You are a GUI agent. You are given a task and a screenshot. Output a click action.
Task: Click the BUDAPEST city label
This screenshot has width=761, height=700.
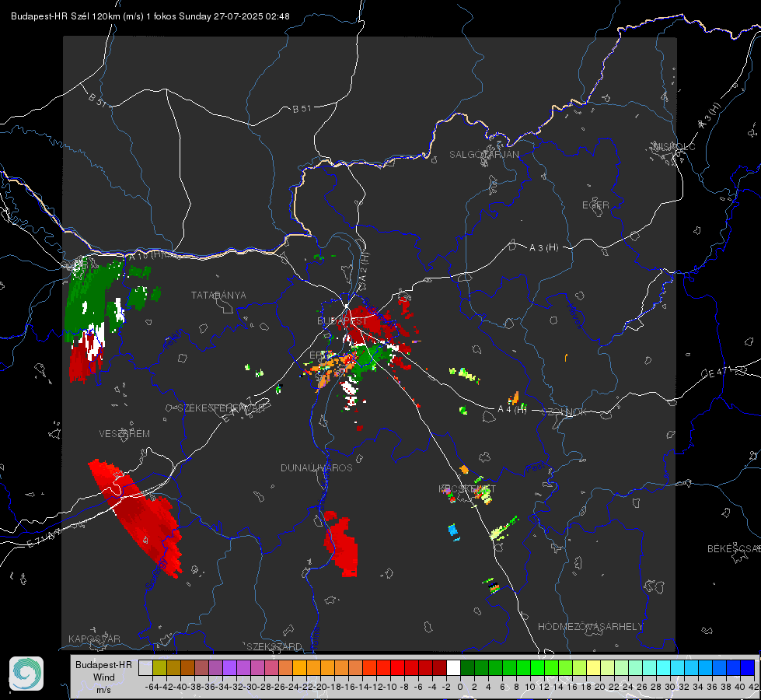point(342,321)
